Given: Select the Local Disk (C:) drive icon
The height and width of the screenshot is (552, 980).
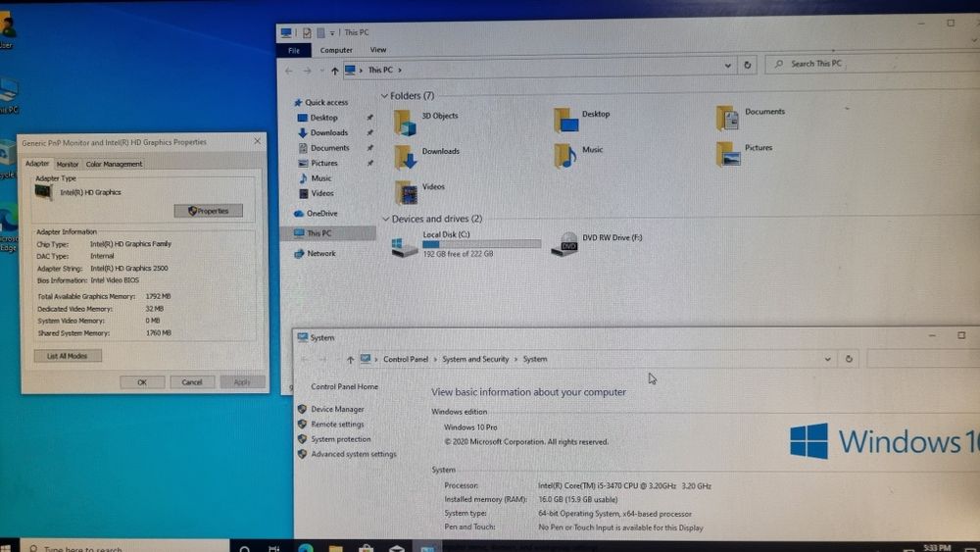Looking at the screenshot, I should tap(404, 246).
